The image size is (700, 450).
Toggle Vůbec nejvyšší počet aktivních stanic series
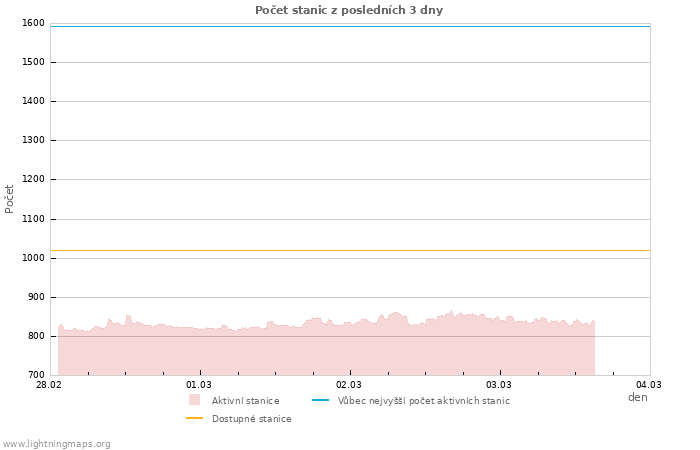tap(423, 401)
